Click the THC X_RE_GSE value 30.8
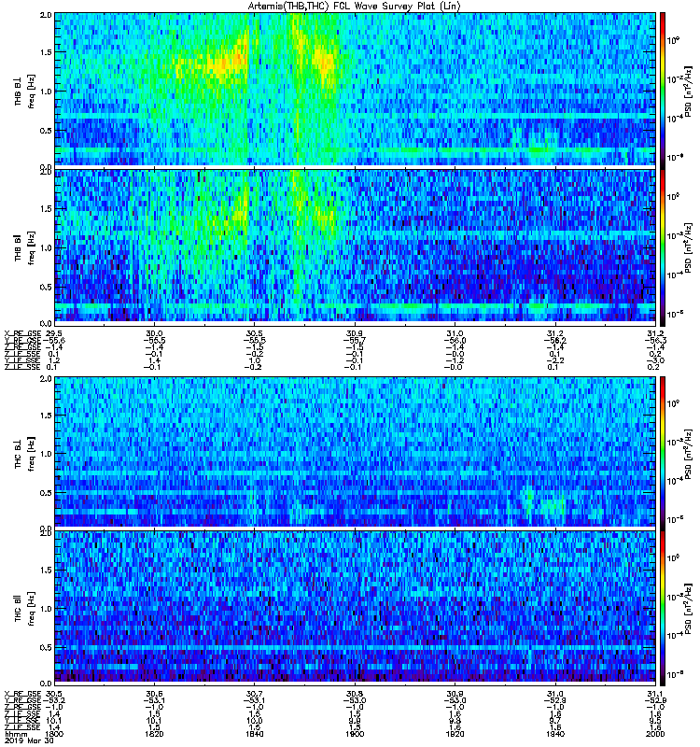700x747 pixels. pyautogui.click(x=355, y=694)
